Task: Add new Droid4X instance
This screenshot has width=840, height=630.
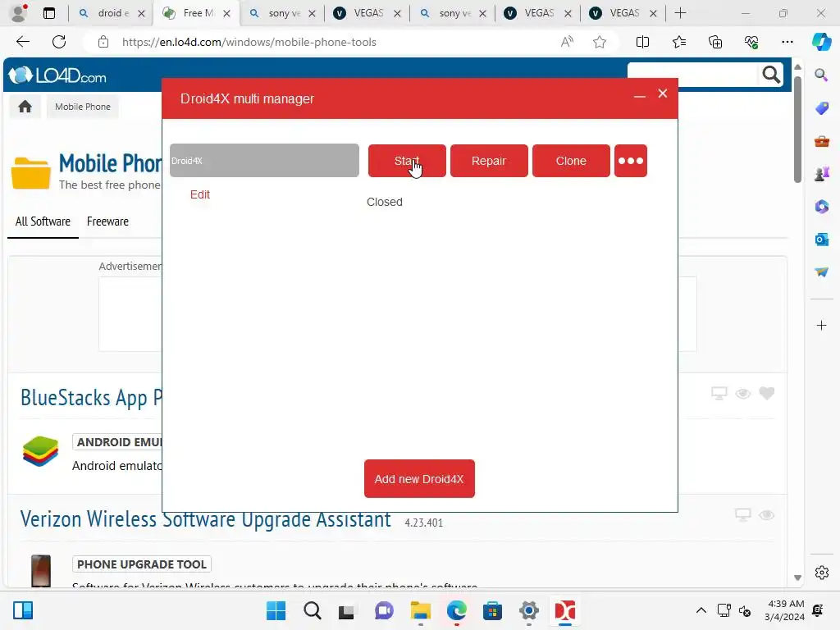Action: point(419,479)
